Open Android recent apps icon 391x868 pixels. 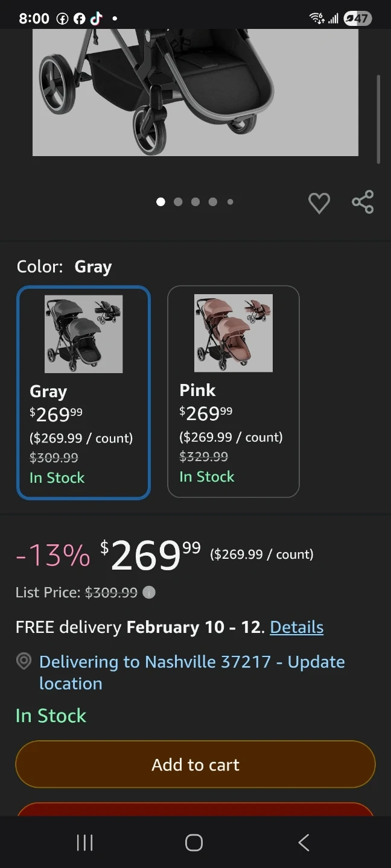(85, 843)
